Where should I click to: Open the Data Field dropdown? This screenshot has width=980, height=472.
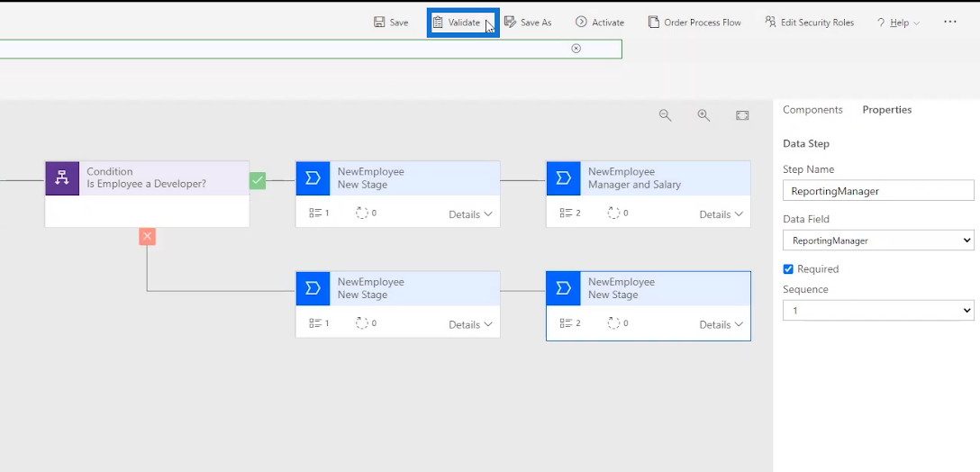pos(878,241)
